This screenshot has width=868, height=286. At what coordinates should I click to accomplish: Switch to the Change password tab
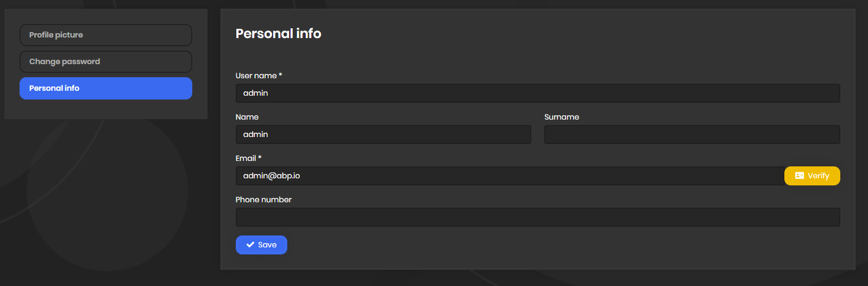click(106, 61)
